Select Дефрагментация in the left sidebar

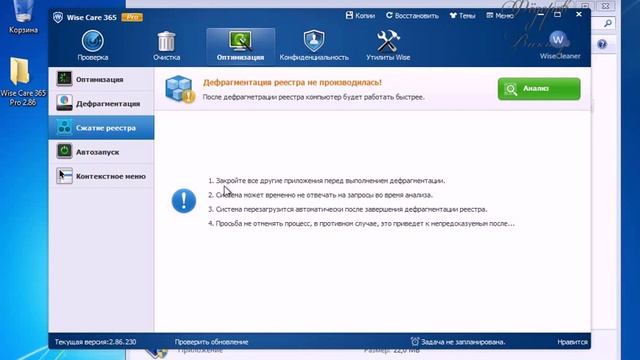[x=101, y=103]
